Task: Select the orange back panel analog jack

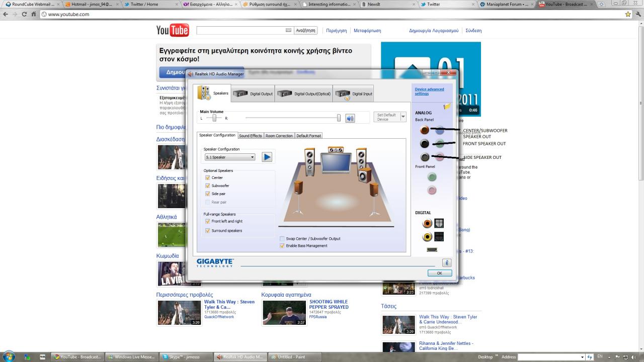Action: [425, 130]
